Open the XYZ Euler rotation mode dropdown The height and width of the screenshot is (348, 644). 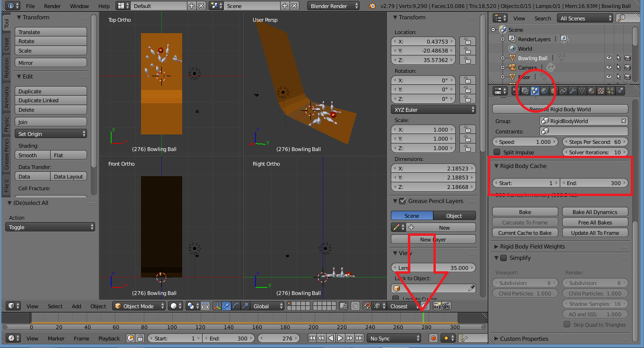click(433, 110)
